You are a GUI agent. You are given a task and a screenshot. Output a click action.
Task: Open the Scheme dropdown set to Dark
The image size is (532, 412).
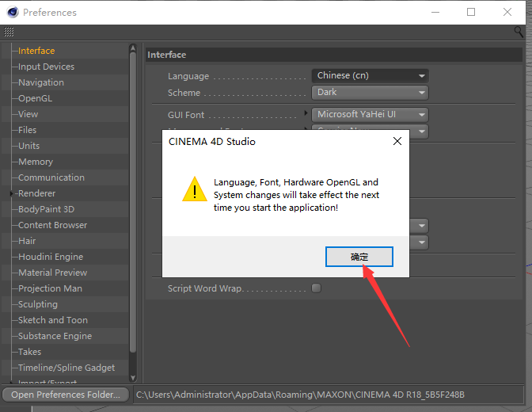coord(370,93)
